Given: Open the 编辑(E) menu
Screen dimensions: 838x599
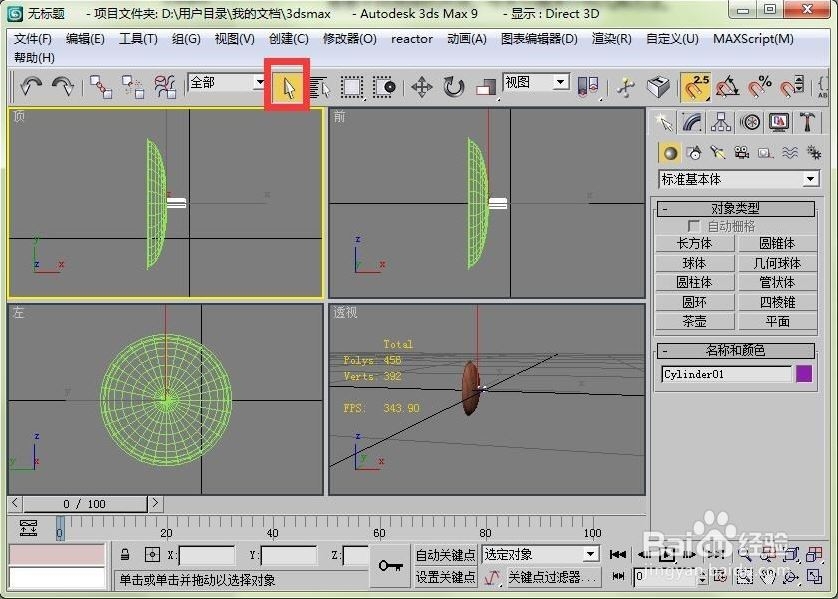Looking at the screenshot, I should point(85,39).
